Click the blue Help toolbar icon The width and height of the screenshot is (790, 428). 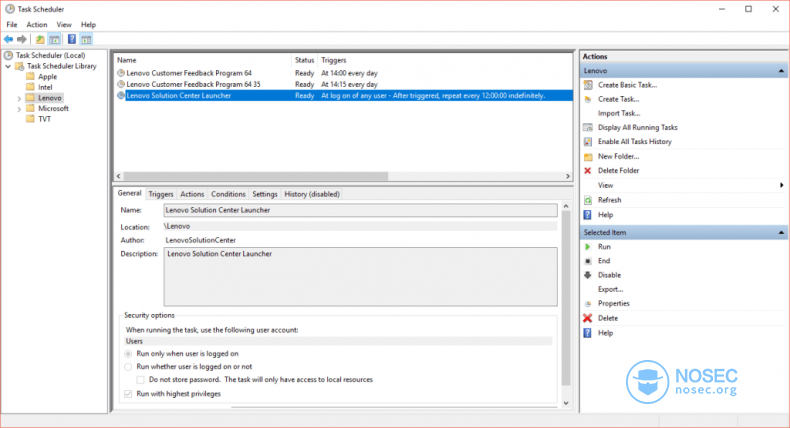[72, 39]
